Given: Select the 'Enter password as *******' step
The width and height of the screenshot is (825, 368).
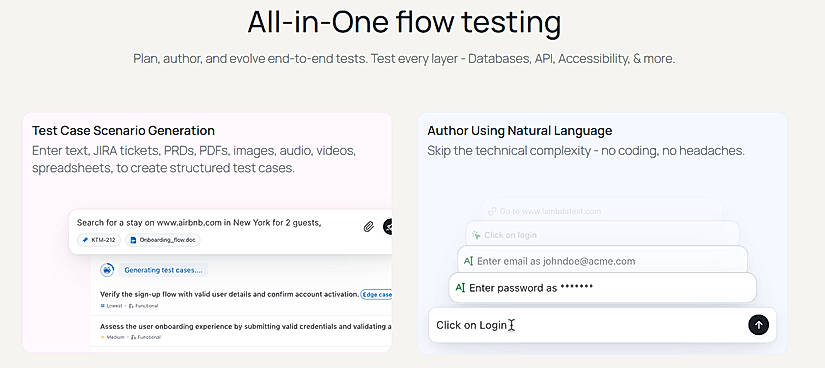Looking at the screenshot, I should tap(602, 287).
